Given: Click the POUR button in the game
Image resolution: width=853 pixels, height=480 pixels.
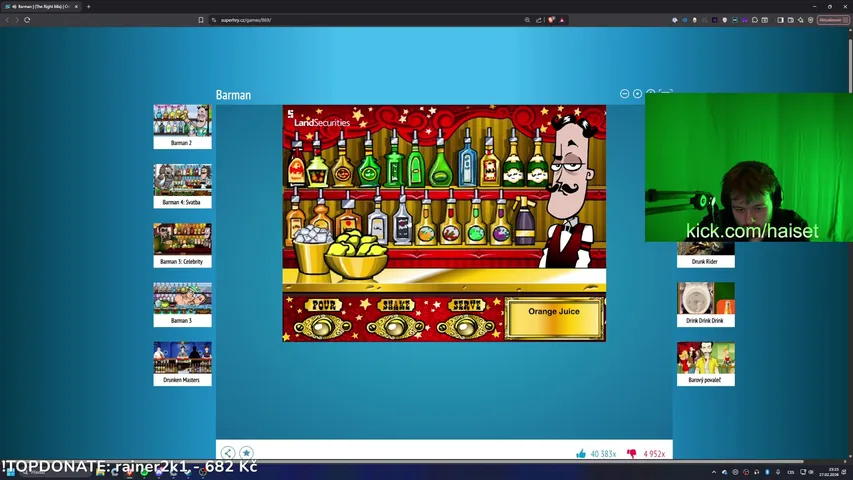Looking at the screenshot, I should pyautogui.click(x=323, y=327).
